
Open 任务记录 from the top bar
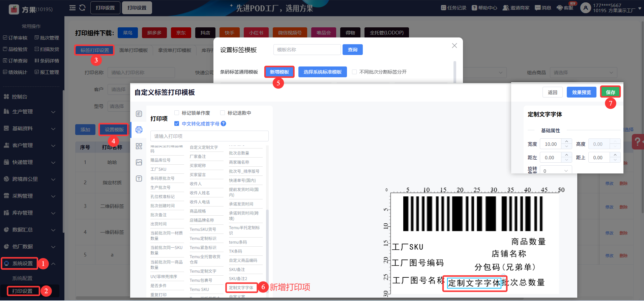point(453,8)
